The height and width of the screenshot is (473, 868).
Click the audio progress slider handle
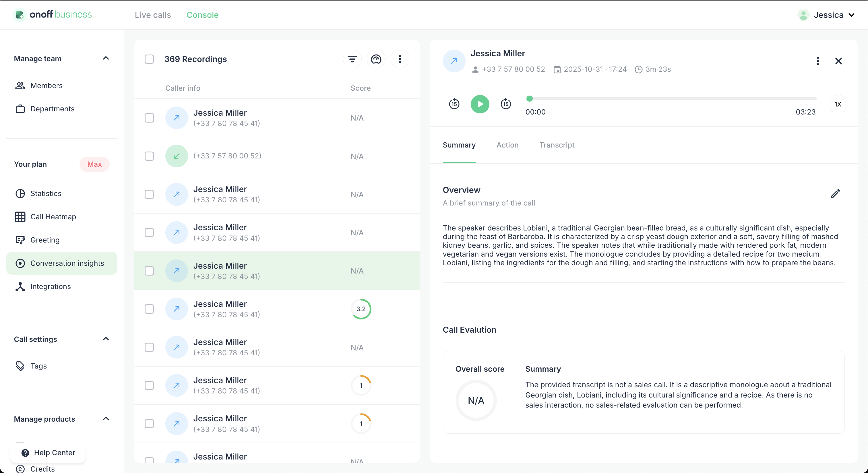[x=529, y=98]
